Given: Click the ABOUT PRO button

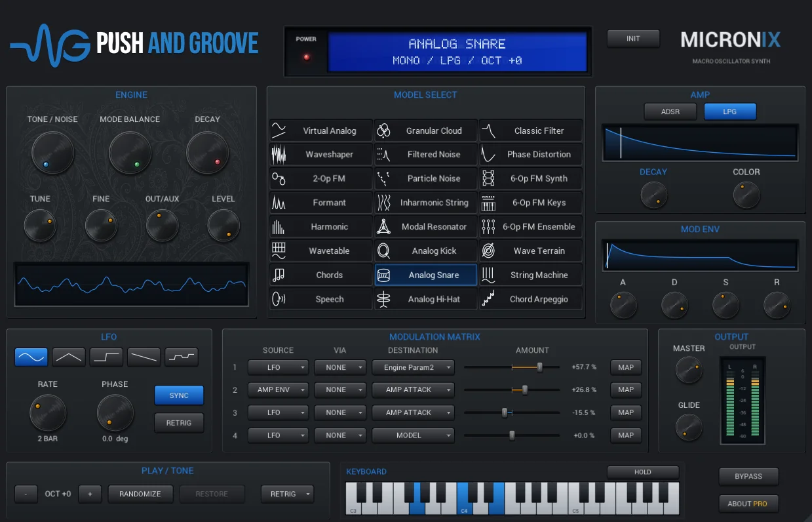Looking at the screenshot, I should pyautogui.click(x=748, y=504).
